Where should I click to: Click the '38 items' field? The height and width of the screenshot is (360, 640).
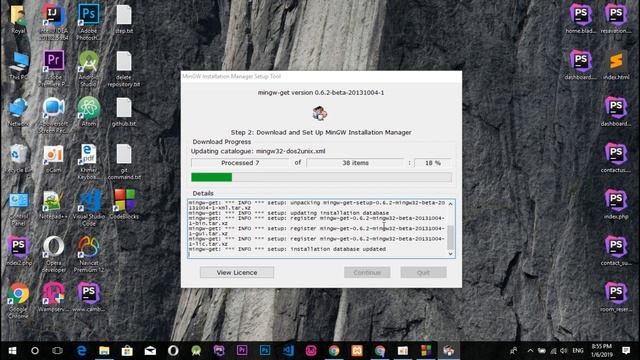coord(355,163)
